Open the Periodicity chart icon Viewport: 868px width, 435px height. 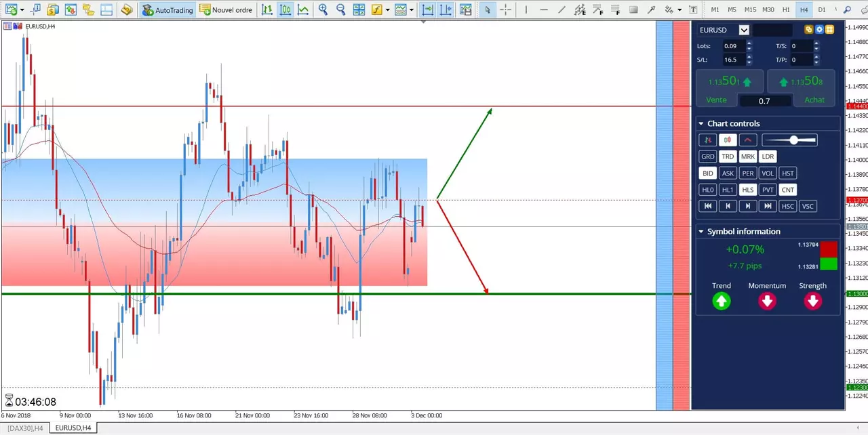click(x=401, y=9)
